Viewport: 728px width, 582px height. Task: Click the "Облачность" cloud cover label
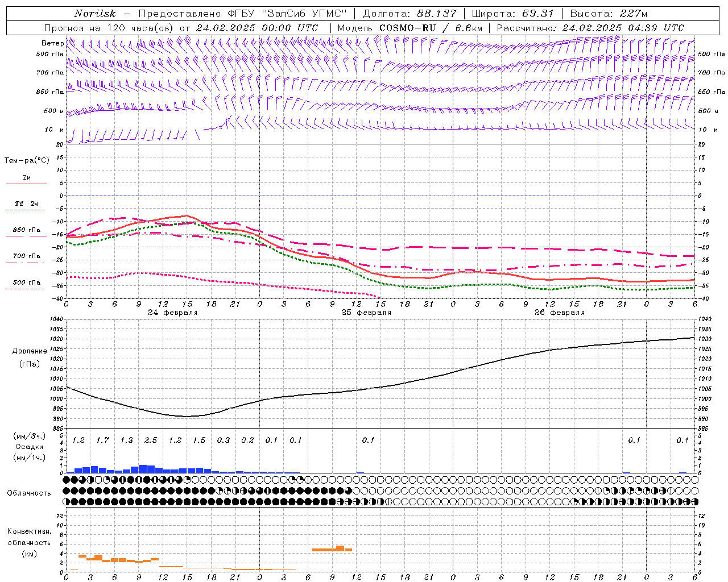29,493
